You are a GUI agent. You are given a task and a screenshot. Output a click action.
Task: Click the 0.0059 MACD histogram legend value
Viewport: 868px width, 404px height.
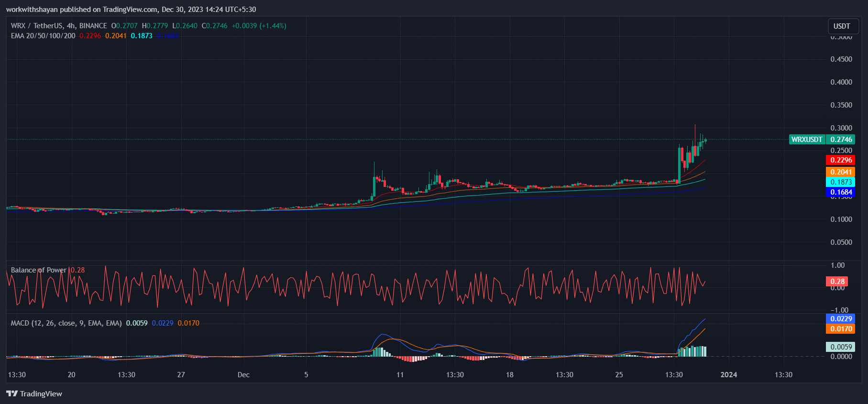pyautogui.click(x=137, y=323)
